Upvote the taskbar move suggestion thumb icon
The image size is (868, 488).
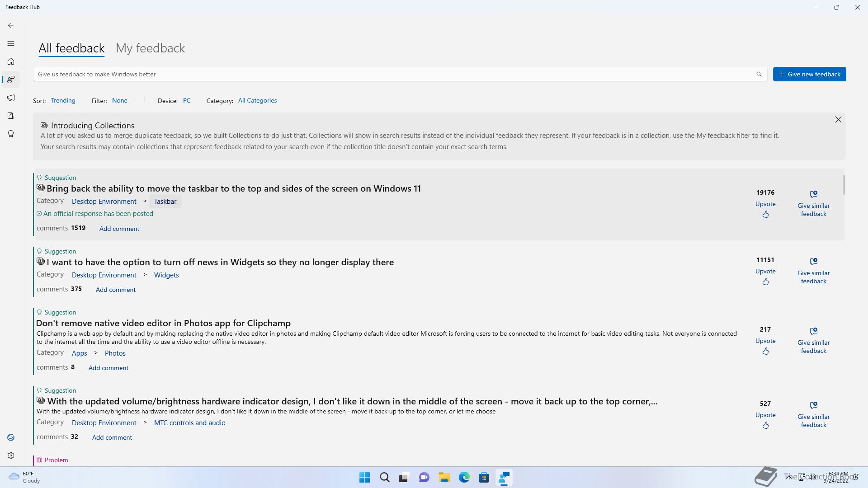pos(765,215)
